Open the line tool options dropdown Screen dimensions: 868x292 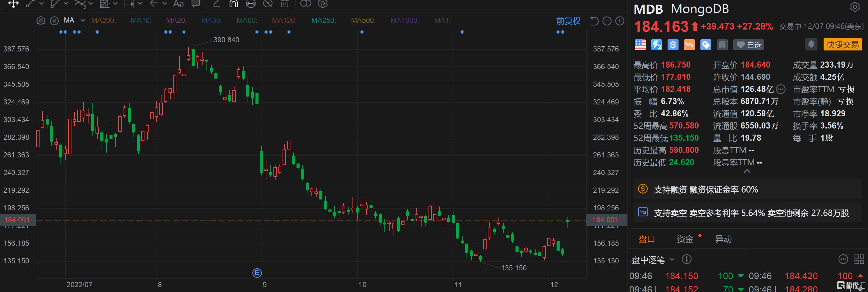click(42, 3)
